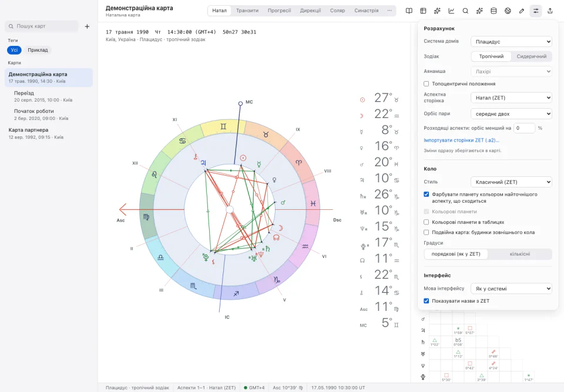Enable Топоцентричні положення checkbox
Screen dimensions: 564x392
click(427, 84)
